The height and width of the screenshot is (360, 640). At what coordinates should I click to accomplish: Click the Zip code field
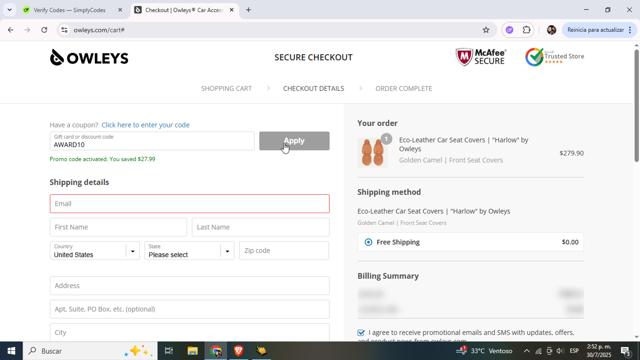[284, 251]
